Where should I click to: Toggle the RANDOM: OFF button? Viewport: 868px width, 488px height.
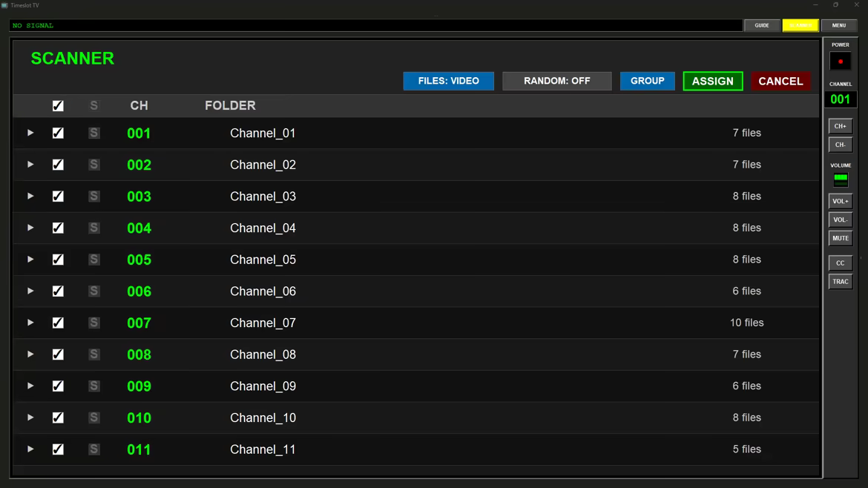[x=557, y=81]
